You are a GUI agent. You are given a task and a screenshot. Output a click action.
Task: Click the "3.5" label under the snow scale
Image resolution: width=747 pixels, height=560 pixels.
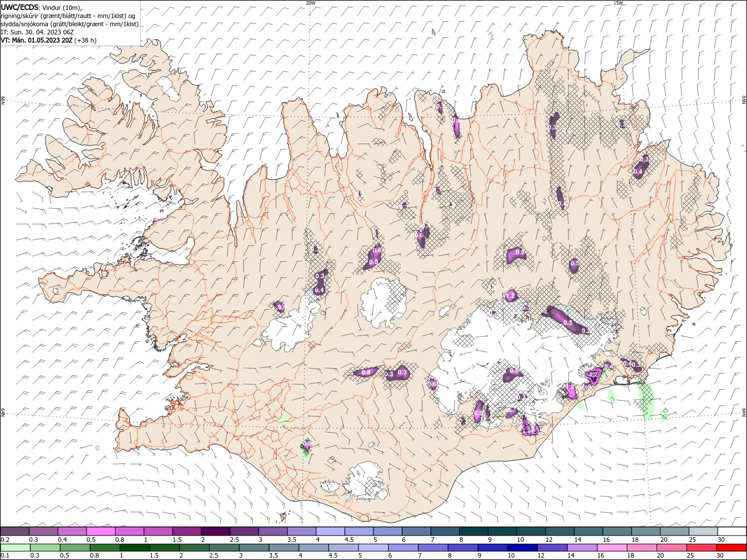point(291,540)
